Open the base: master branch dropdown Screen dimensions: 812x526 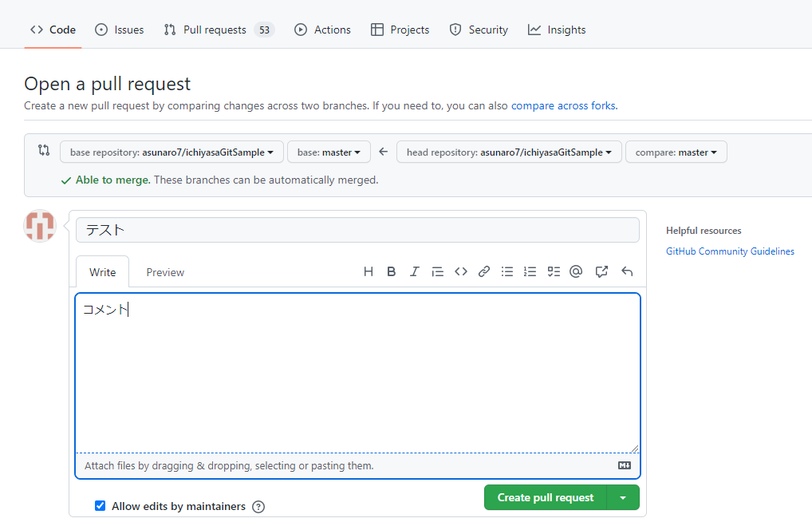point(329,152)
